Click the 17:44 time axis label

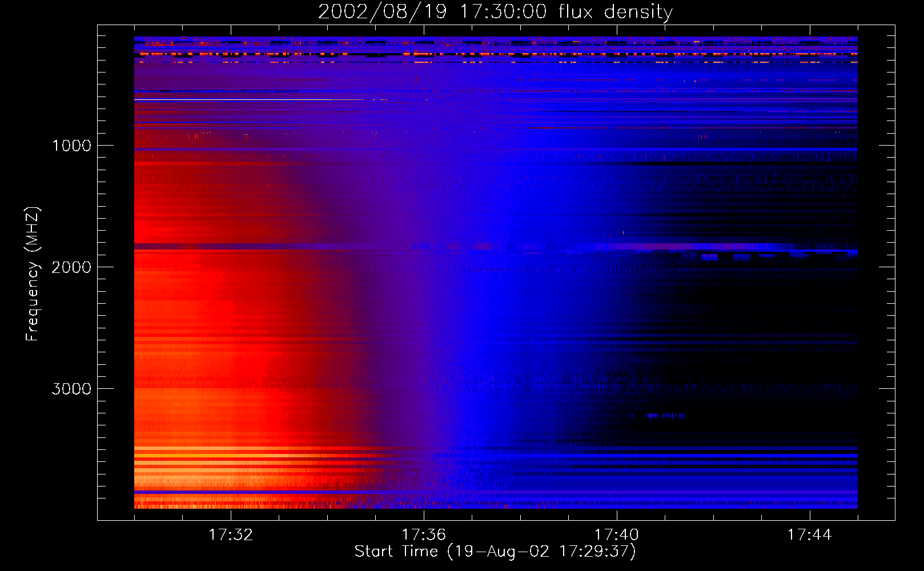pos(809,535)
